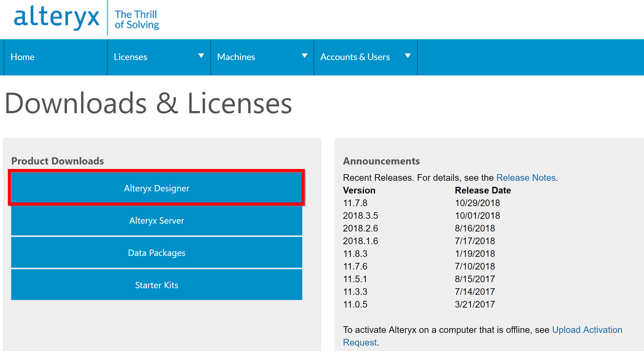Click the Product Downloads heading
This screenshot has width=644, height=351.
pyautogui.click(x=58, y=161)
